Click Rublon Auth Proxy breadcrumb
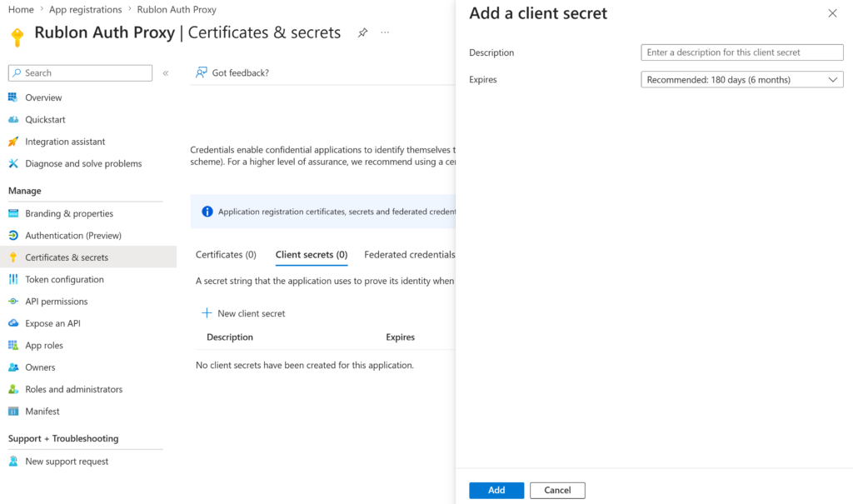 (177, 9)
